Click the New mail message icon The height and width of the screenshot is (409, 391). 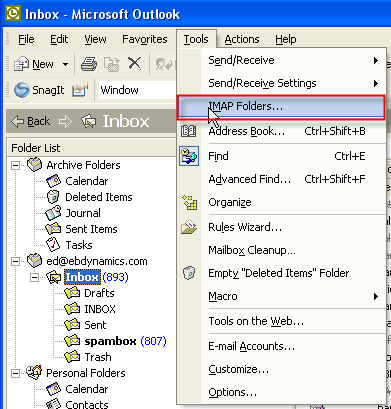[x=21, y=64]
